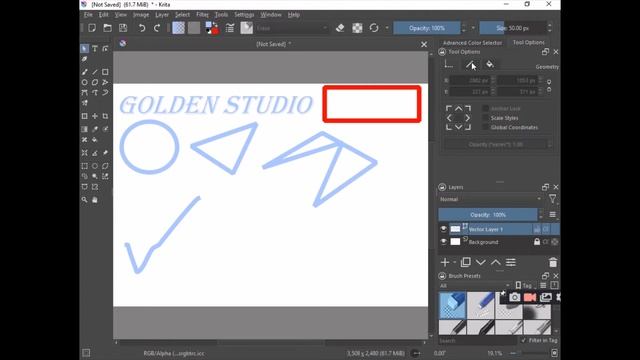The height and width of the screenshot is (360, 640).
Task: Check the Global Coordinates option
Action: coord(485,127)
